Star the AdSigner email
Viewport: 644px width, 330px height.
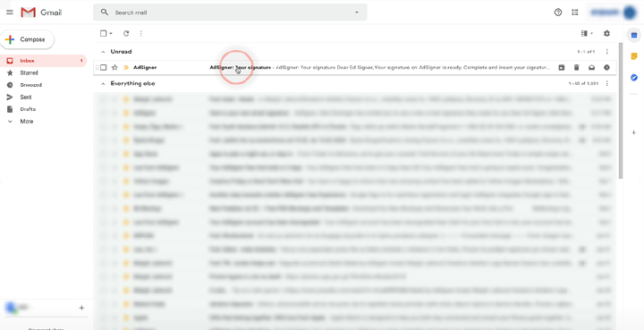click(x=114, y=67)
